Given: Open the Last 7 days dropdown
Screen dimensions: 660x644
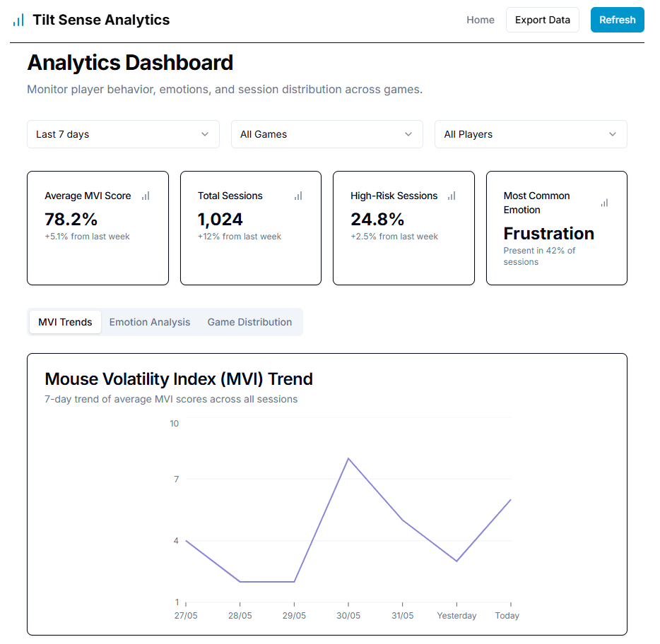Looking at the screenshot, I should coord(123,134).
